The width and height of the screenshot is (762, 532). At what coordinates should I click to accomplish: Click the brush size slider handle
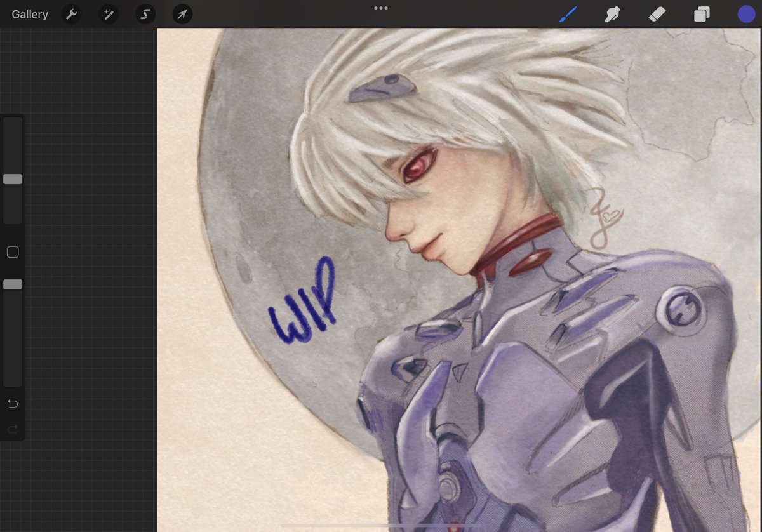click(13, 180)
